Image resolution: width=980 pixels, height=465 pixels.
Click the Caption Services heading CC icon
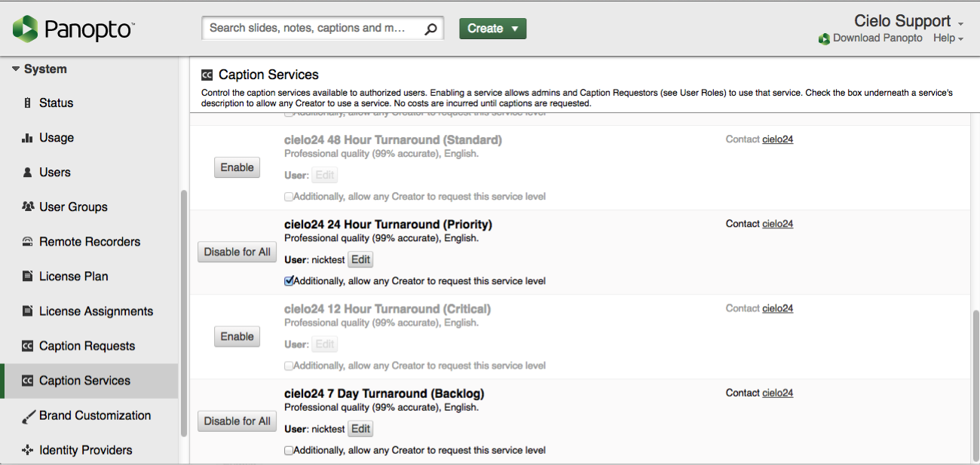(x=207, y=75)
